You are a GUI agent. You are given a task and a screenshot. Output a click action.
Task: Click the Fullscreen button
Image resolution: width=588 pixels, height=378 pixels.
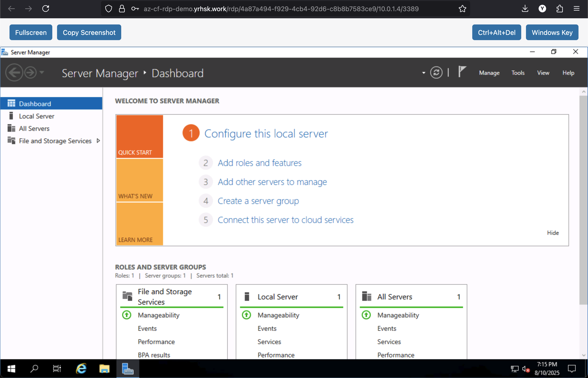tap(31, 32)
